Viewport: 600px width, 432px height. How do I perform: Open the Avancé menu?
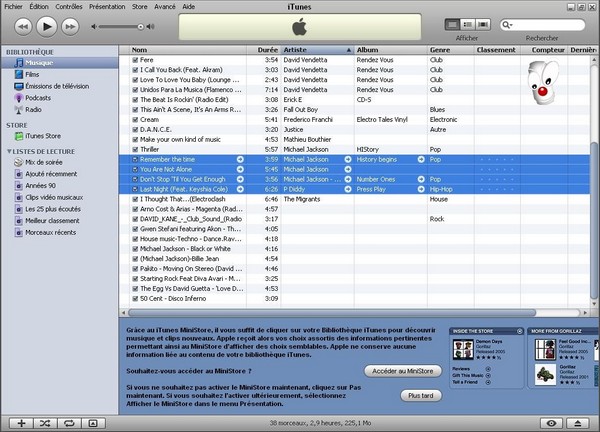coord(165,7)
